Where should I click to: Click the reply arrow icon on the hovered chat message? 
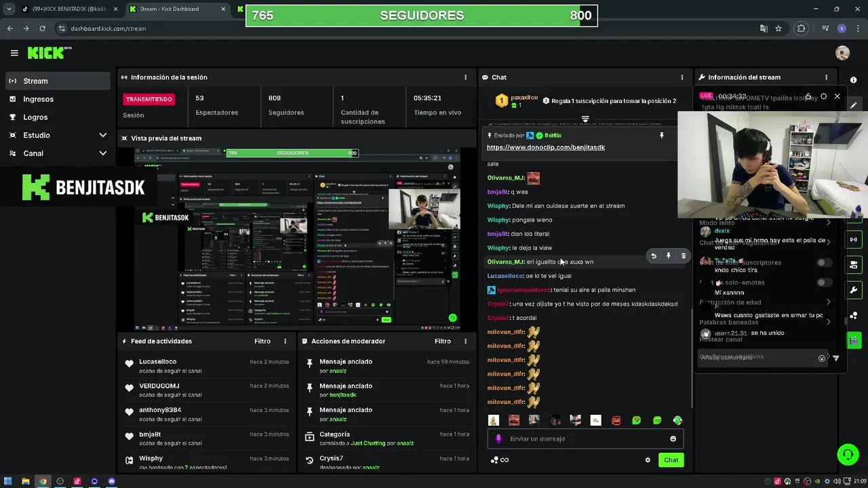[654, 256]
